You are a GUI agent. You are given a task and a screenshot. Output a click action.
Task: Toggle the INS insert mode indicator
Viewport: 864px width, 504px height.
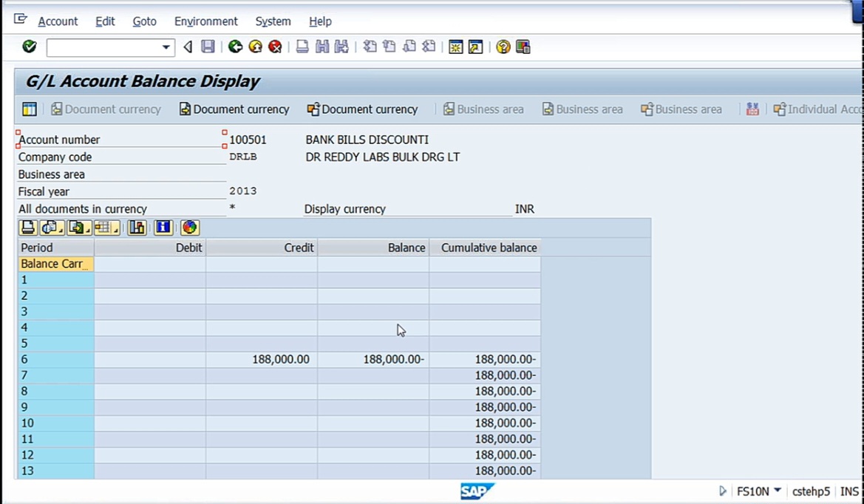849,491
